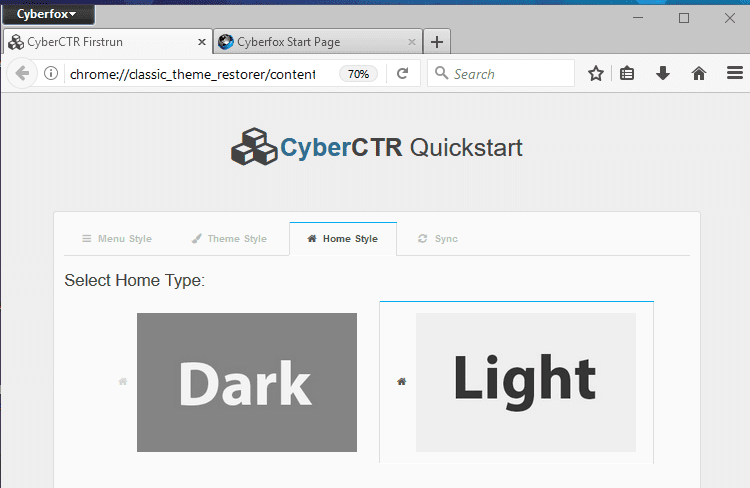Screen dimensions: 750x488
Task: Go back with the back arrow button
Action: [22, 74]
